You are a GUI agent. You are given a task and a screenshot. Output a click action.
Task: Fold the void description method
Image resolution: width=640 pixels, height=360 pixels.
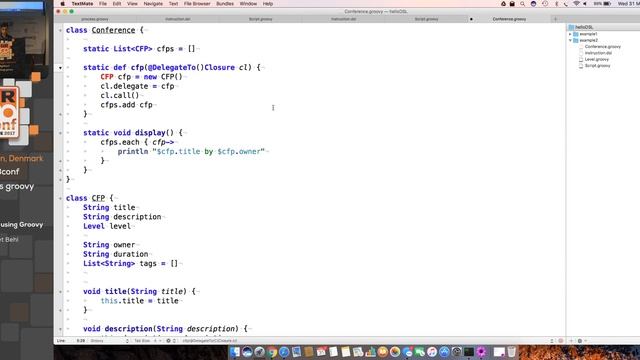(x=60, y=329)
